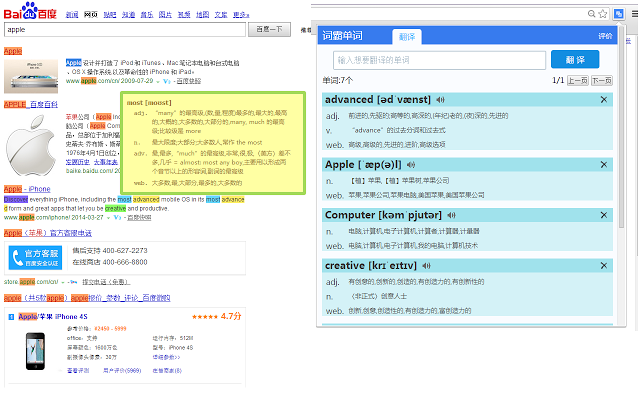The width and height of the screenshot is (640, 400).
Task: Click the 官方客服 phone badge
Action: (35, 258)
